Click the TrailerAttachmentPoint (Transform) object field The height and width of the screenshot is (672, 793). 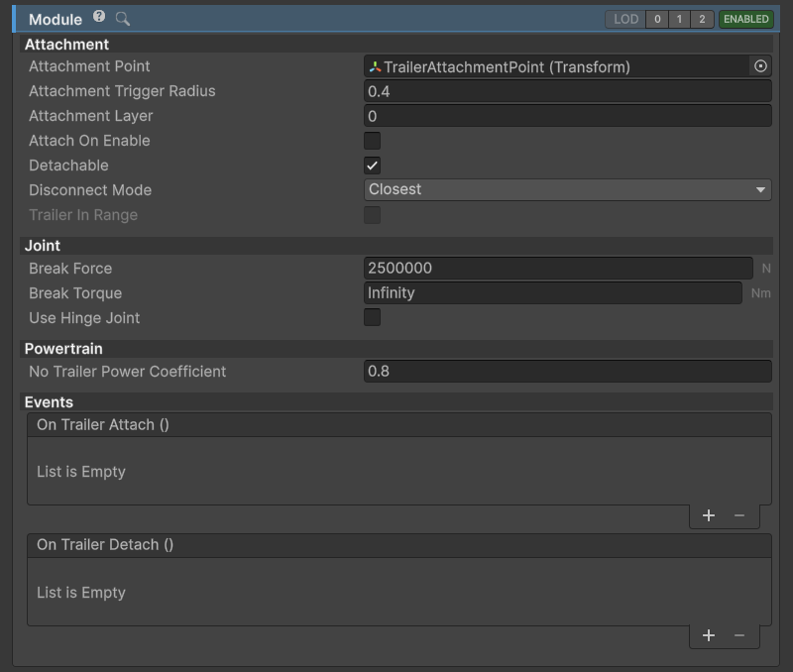point(556,66)
